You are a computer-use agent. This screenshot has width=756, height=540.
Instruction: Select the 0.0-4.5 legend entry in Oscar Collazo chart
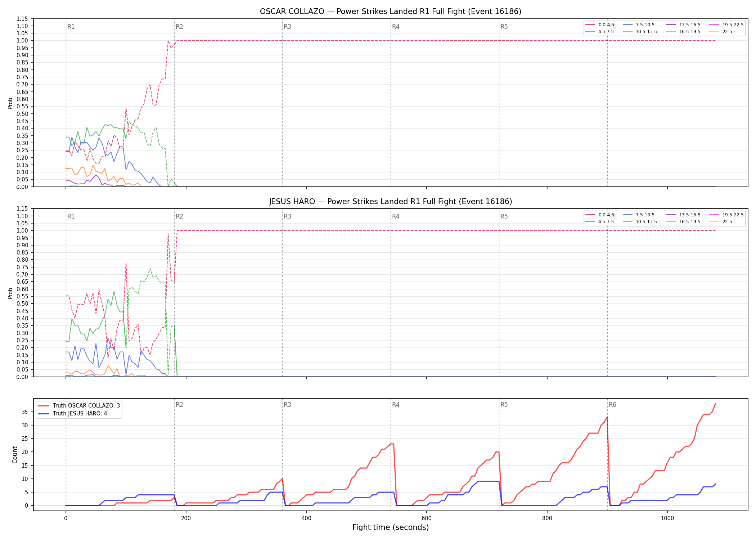tap(600, 25)
